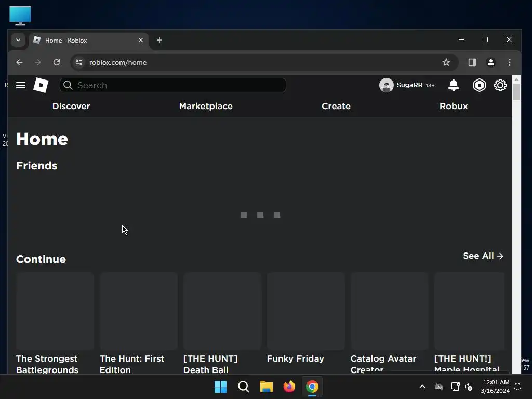Screen dimensions: 532x399
Task: Click the roblox.com/home address bar
Action: [x=264, y=62]
